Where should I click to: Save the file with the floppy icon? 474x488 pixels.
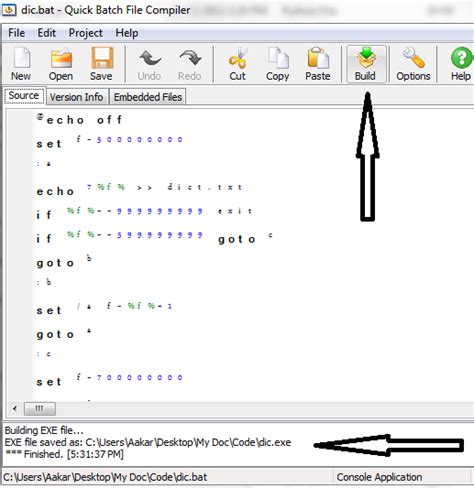[101, 64]
